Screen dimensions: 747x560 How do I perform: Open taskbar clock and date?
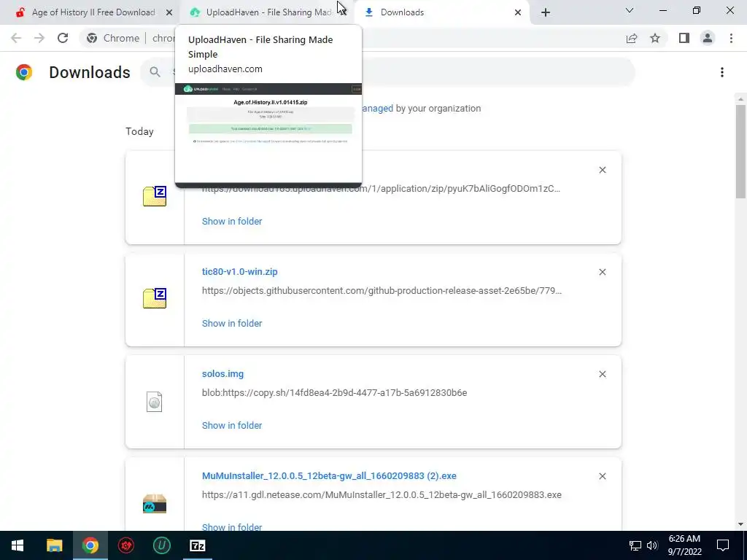684,545
